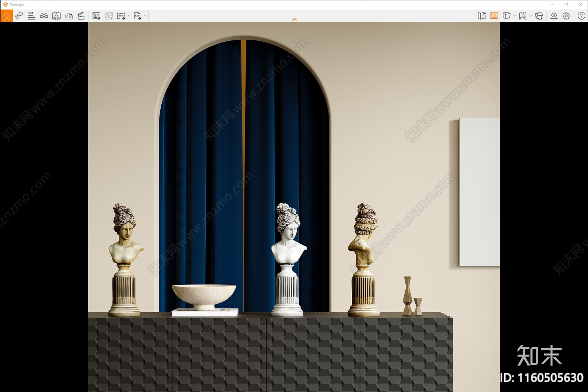Open the General Settings gear
588x392 pixels.
pyautogui.click(x=566, y=16)
